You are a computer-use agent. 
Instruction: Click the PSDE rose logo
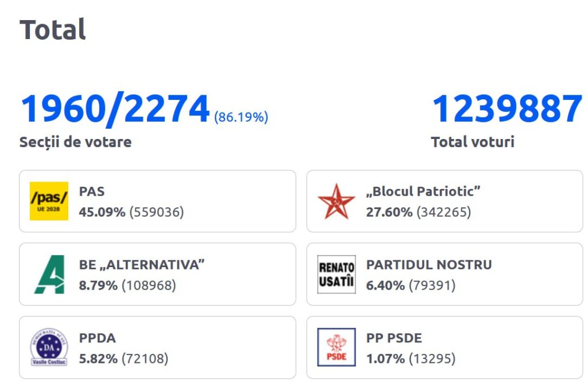coord(336,347)
